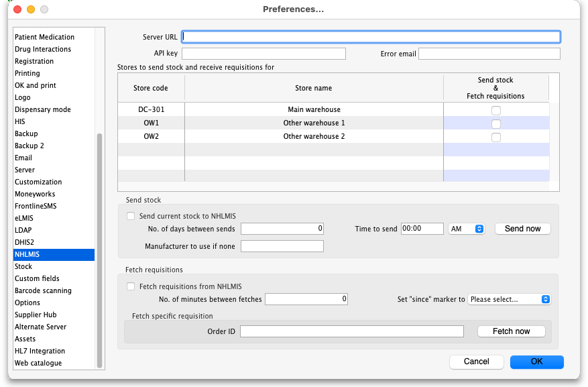
Task: Tick the checkbox for Main warehouse
Action: tap(496, 110)
